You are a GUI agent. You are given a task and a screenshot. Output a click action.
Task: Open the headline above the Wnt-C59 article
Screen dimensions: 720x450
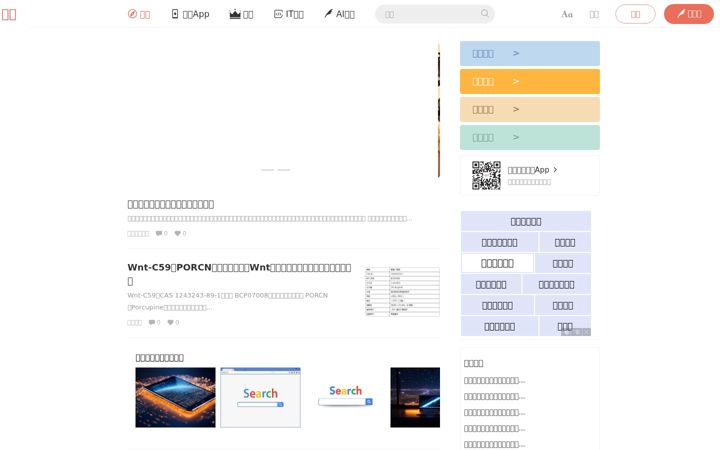point(170,204)
